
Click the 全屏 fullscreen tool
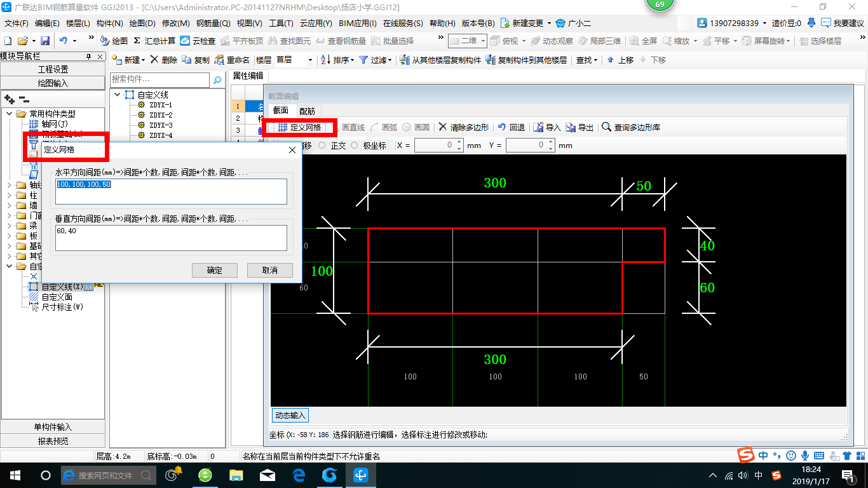(644, 41)
